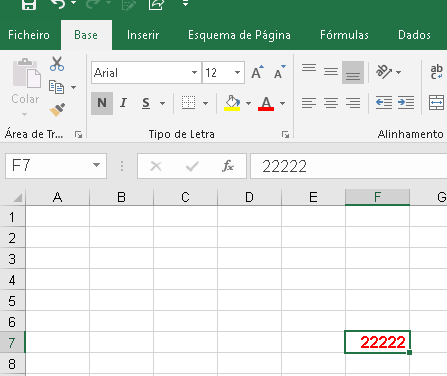Select cell F7 containing 22222
Screen dimensions: 447x376
[x=377, y=342]
